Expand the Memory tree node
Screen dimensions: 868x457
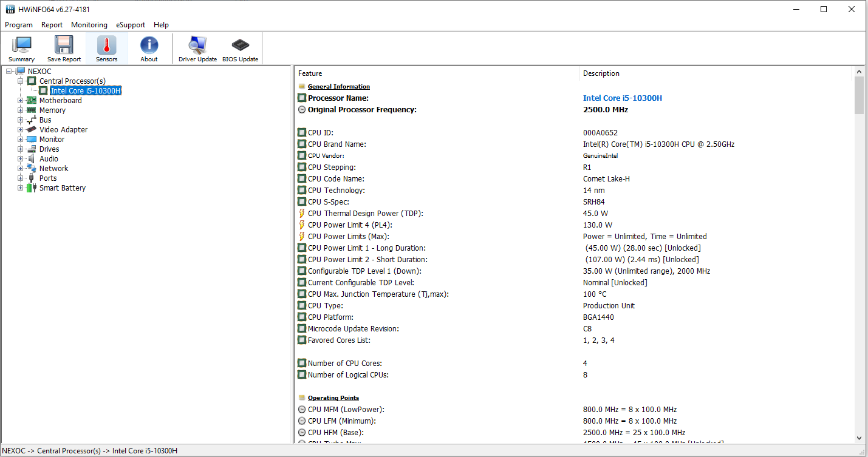(20, 110)
